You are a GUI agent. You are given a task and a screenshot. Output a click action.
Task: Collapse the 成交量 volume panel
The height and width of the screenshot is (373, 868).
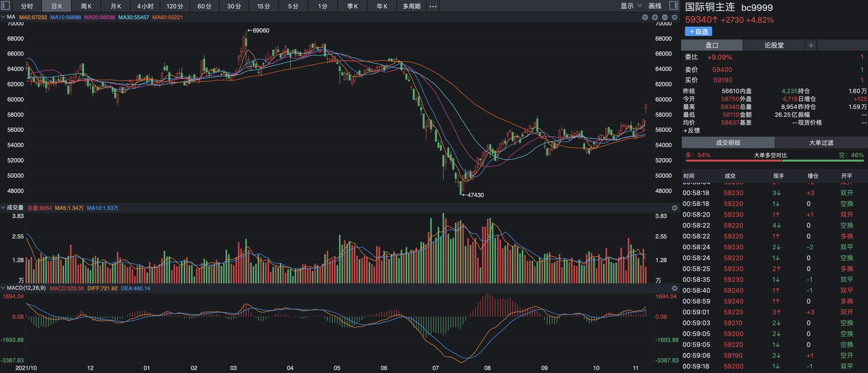coord(3,208)
